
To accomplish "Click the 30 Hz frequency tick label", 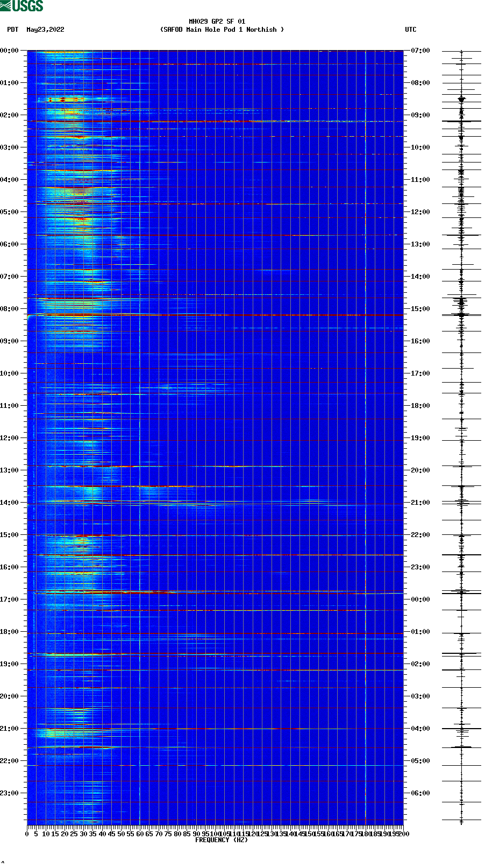I will [x=83, y=834].
